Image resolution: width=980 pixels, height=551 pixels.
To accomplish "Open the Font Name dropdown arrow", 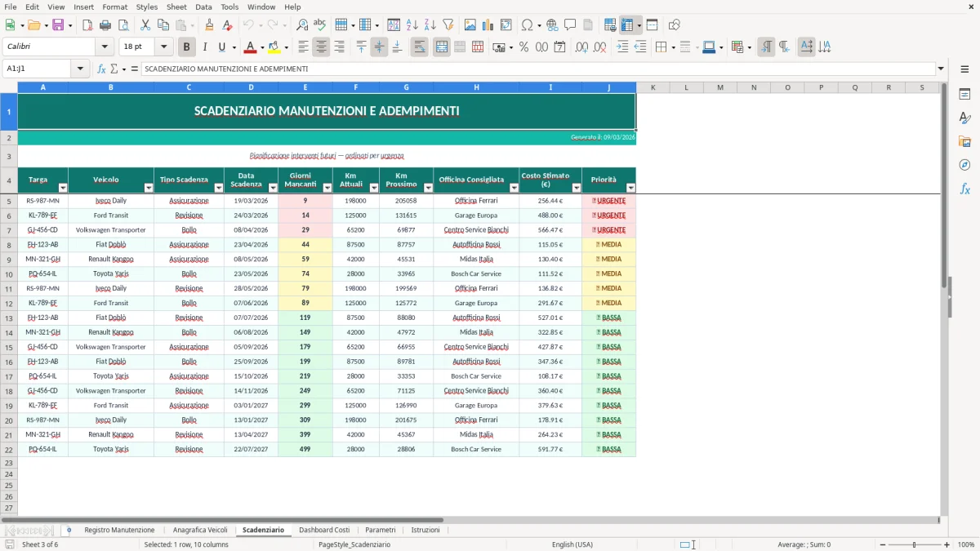I will 105,47.
